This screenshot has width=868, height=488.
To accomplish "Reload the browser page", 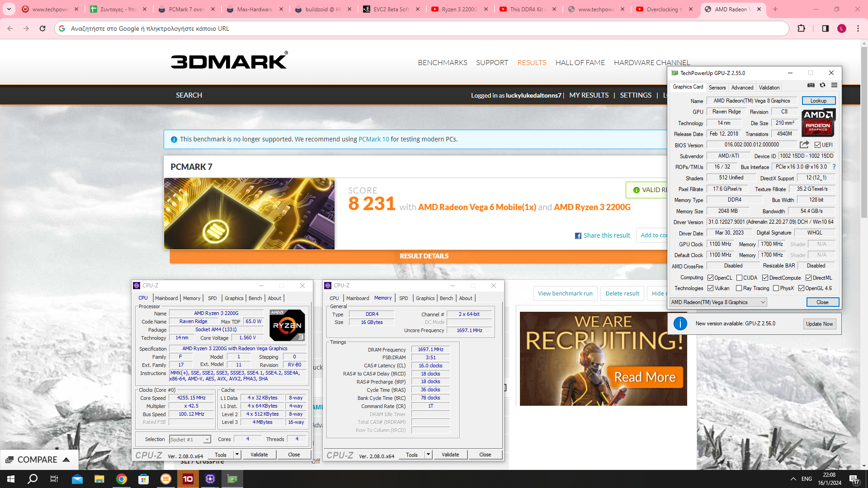I will click(42, 28).
